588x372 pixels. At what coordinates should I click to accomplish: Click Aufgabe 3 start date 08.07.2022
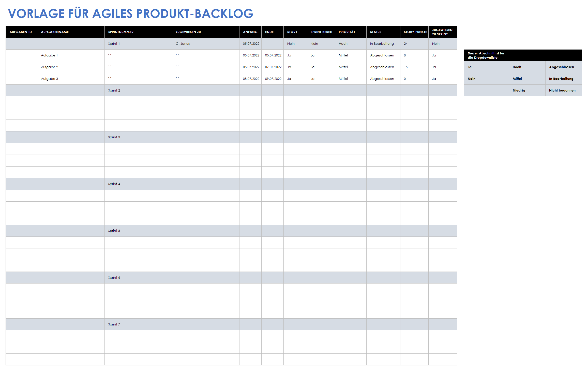(x=250, y=79)
